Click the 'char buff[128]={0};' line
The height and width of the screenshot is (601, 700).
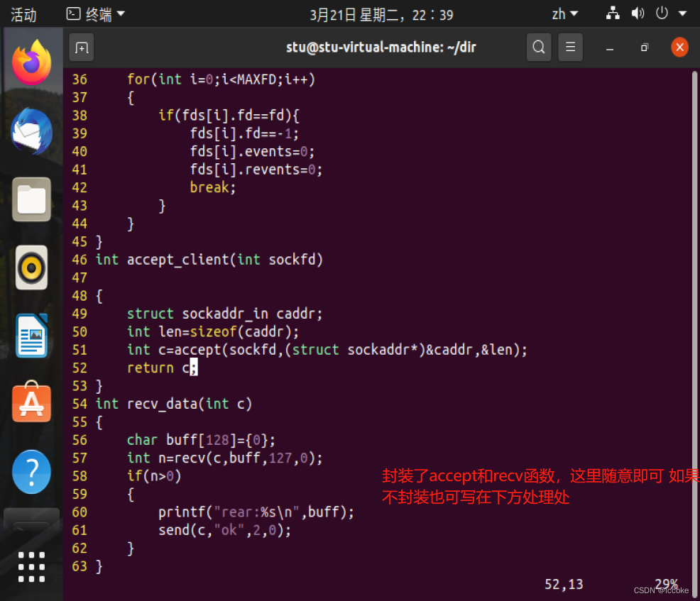coord(201,440)
